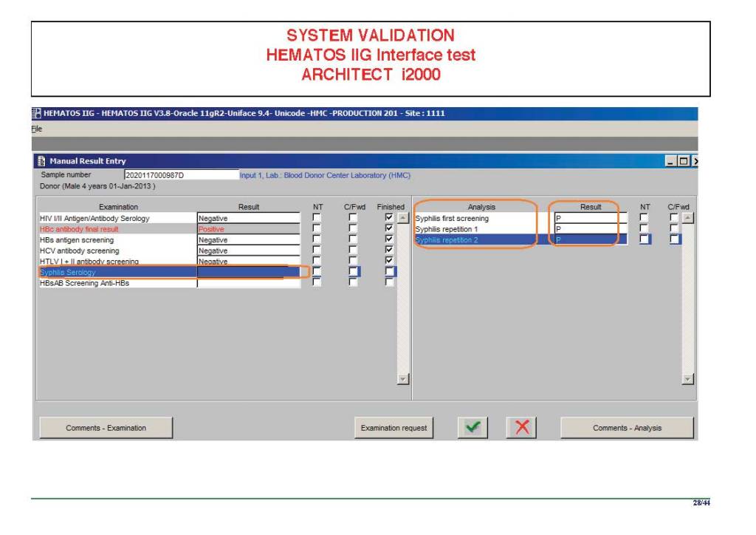The height and width of the screenshot is (535, 756).
Task: Minimize the Manual Result Entry window
Action: coord(672,161)
